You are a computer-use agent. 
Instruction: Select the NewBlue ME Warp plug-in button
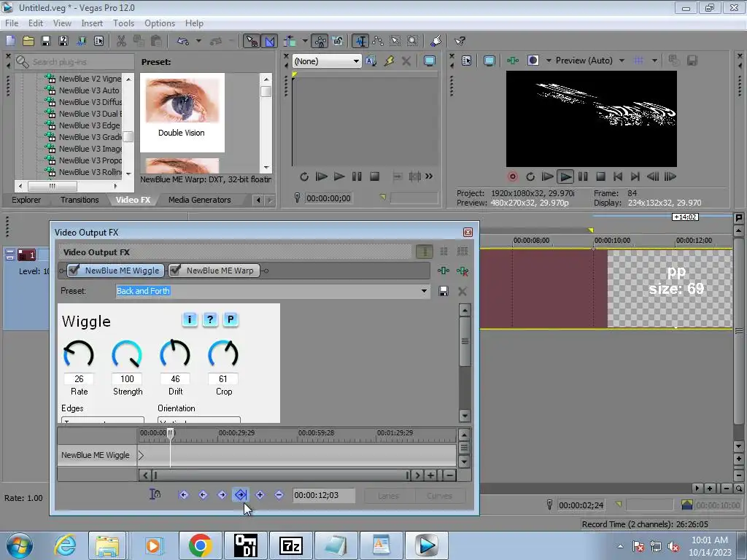[214, 271]
